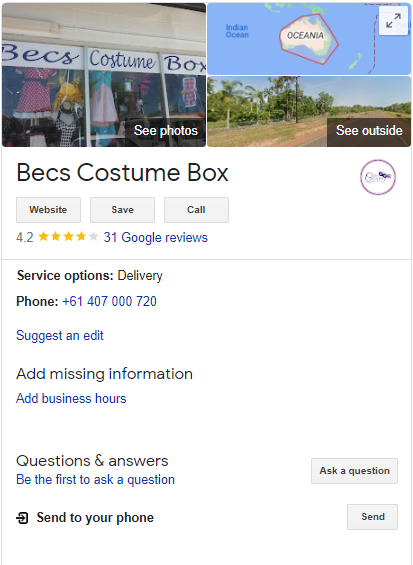Open the See outside street view
Viewport: 413px width, 565px height.
click(x=309, y=112)
